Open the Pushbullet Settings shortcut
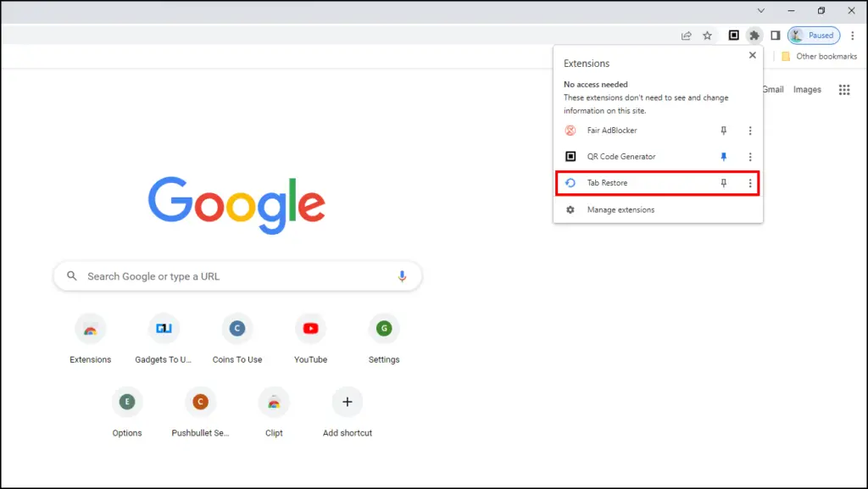Viewport: 868px width, 489px height. pyautogui.click(x=200, y=412)
